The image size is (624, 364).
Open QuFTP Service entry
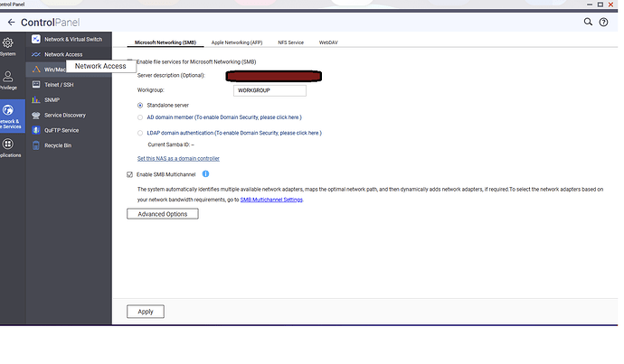click(x=61, y=130)
